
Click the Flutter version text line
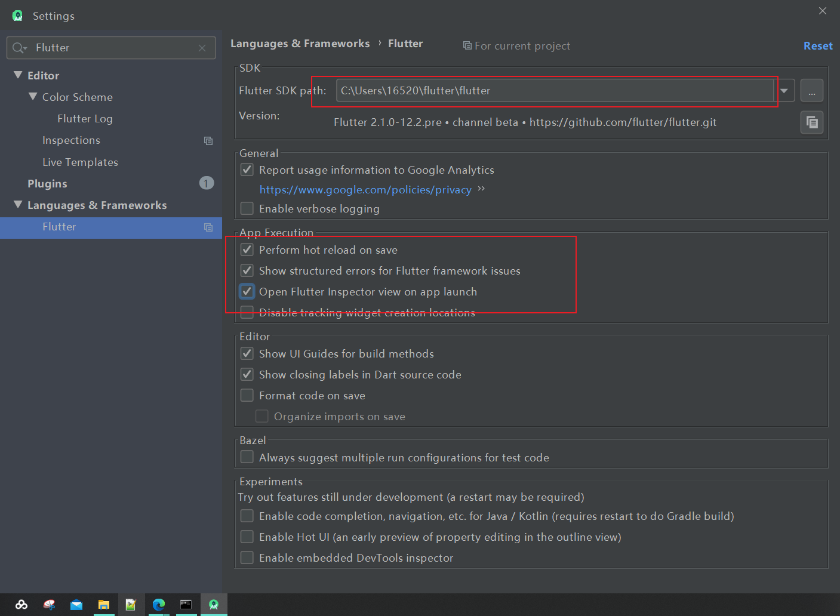(525, 122)
